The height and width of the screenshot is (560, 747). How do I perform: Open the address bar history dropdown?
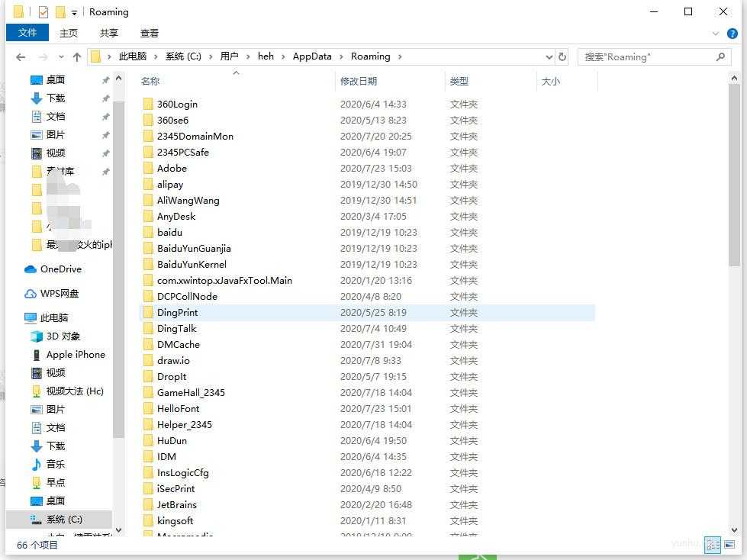click(x=549, y=56)
